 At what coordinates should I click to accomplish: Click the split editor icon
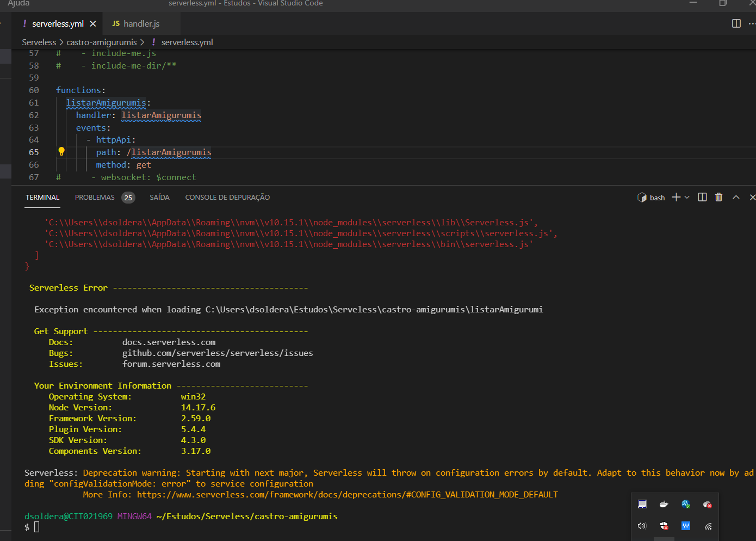736,23
